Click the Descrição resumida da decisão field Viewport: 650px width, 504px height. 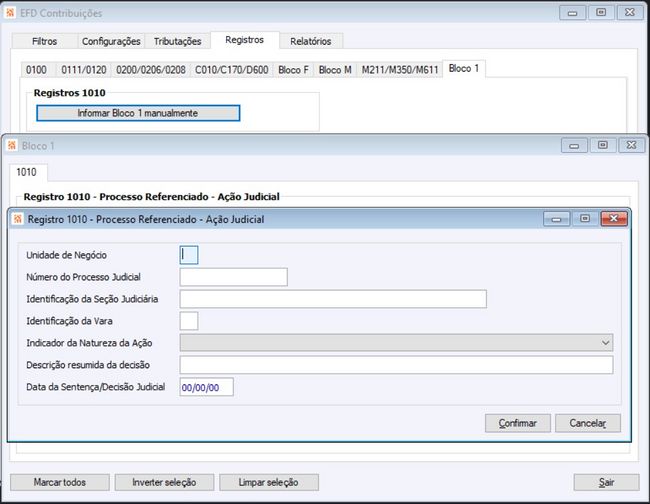[x=396, y=365]
